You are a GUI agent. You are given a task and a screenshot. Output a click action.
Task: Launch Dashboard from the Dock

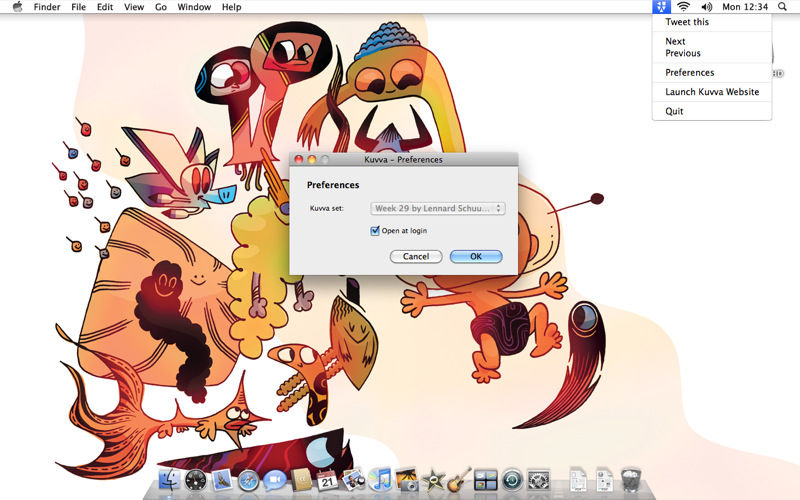[196, 480]
